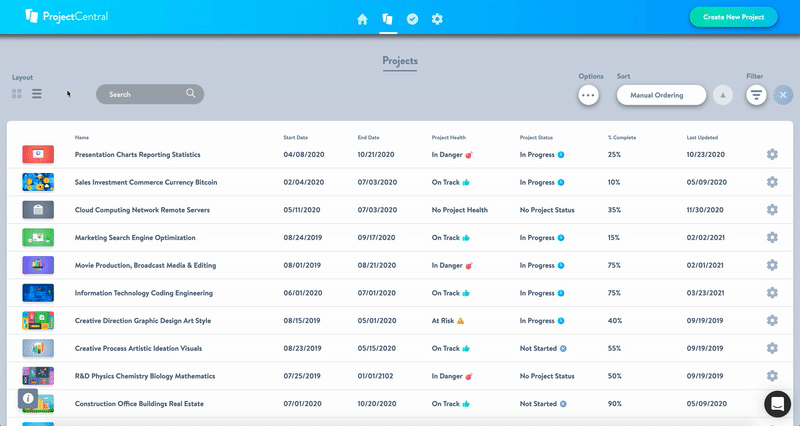Click the ProjectCentral logo
The image size is (800, 426).
(x=67, y=16)
